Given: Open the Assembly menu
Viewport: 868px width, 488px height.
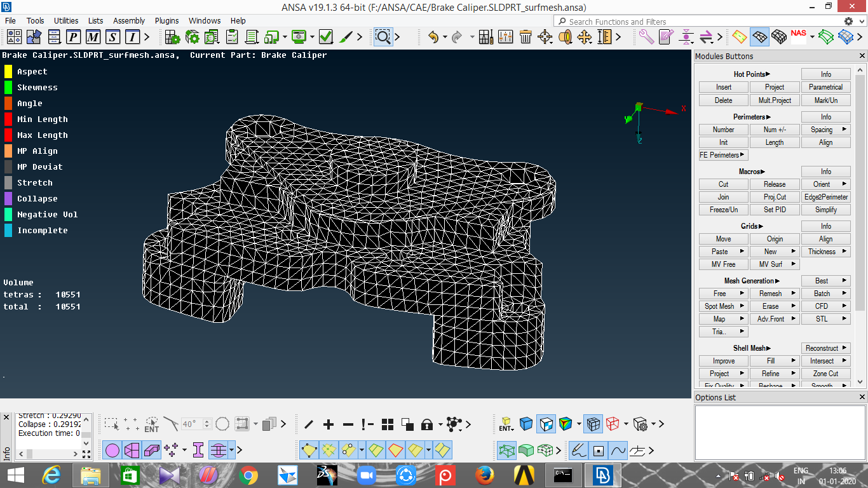Looking at the screenshot, I should tap(129, 20).
